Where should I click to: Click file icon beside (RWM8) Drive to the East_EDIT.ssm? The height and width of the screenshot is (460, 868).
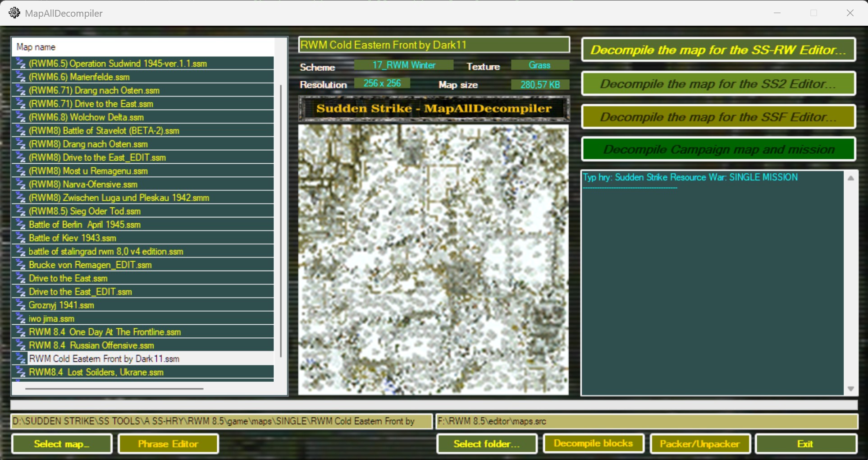(21, 157)
